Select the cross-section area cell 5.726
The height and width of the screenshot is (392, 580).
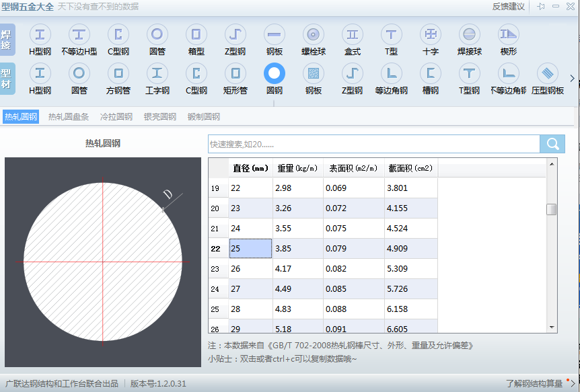point(411,289)
